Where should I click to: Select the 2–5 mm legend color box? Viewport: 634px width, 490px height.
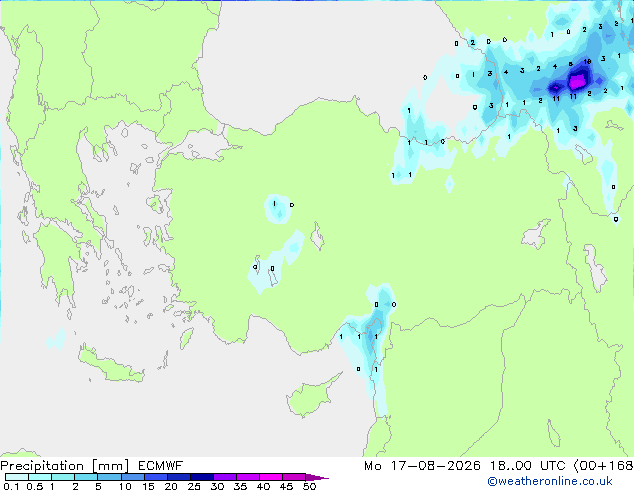click(86, 477)
